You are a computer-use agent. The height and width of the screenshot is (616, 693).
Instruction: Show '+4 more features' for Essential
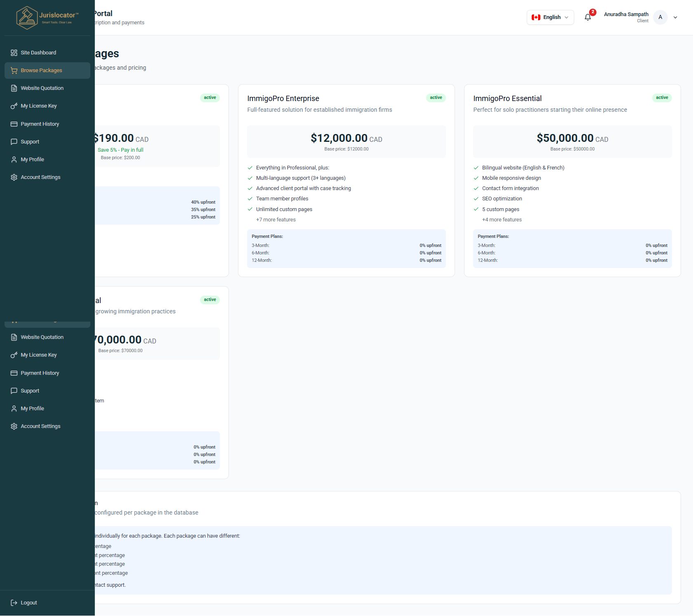pos(502,220)
